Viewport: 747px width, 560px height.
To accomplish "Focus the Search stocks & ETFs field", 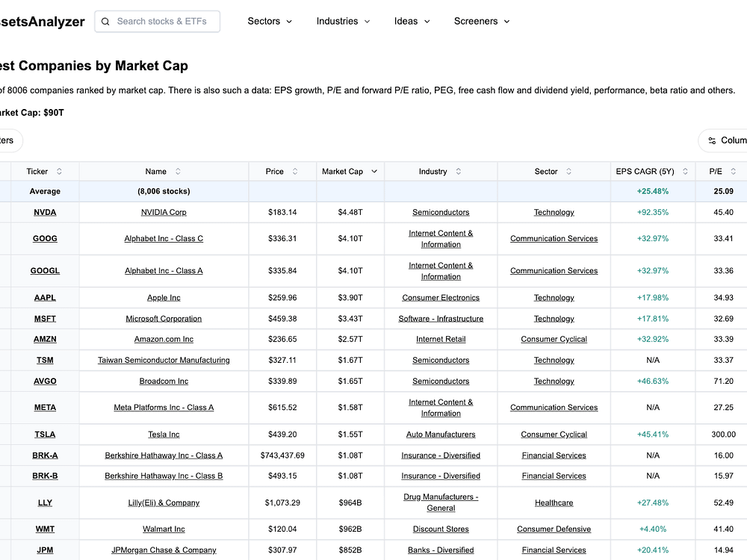I will pyautogui.click(x=157, y=22).
